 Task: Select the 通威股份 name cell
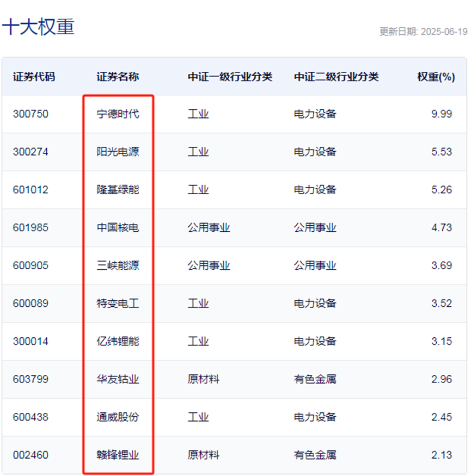118,417
